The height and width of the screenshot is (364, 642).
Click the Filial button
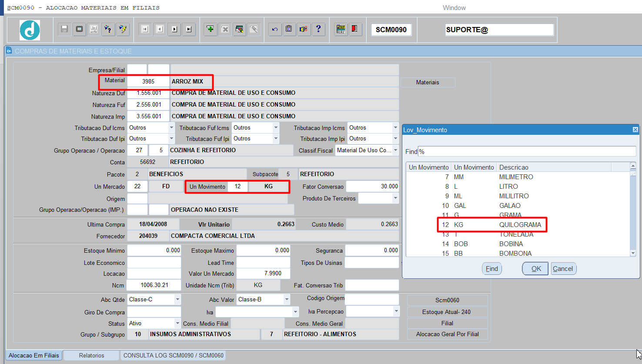447,323
